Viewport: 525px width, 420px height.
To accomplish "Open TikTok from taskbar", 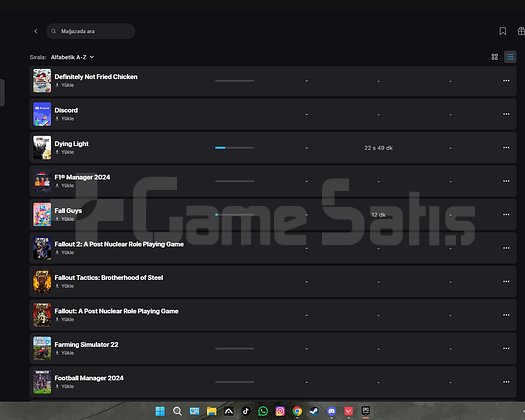I will (x=246, y=411).
